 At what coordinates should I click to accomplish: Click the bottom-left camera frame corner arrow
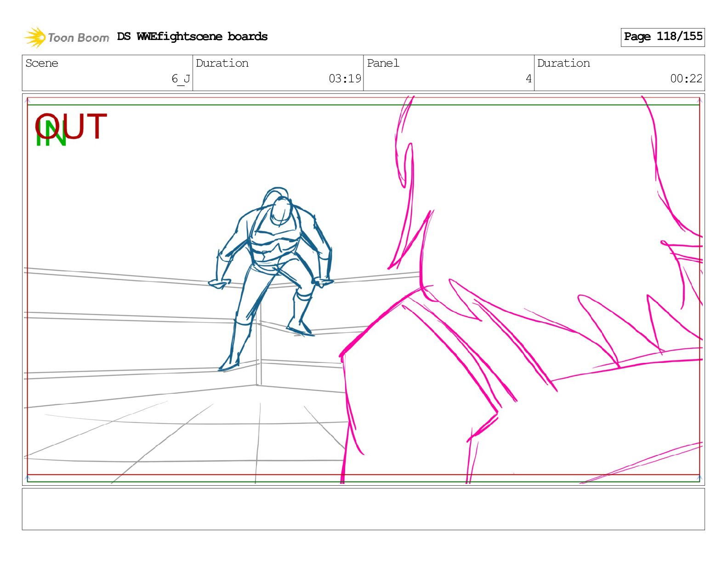[x=28, y=478]
